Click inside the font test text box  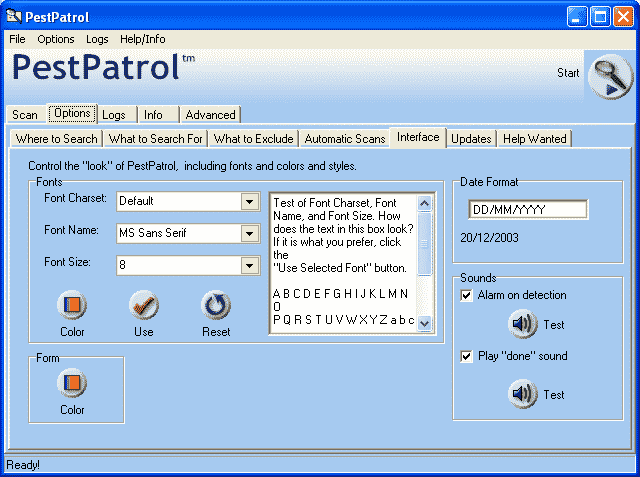pos(343,263)
